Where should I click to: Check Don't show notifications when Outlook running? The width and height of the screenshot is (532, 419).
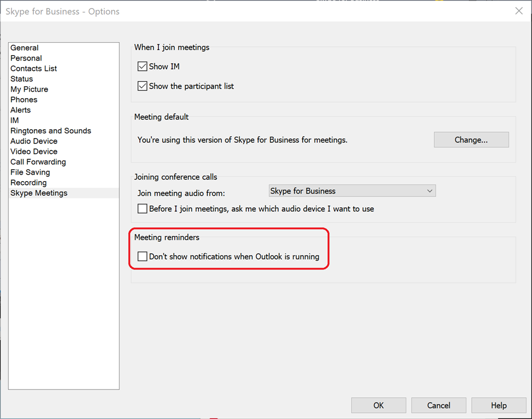point(143,256)
